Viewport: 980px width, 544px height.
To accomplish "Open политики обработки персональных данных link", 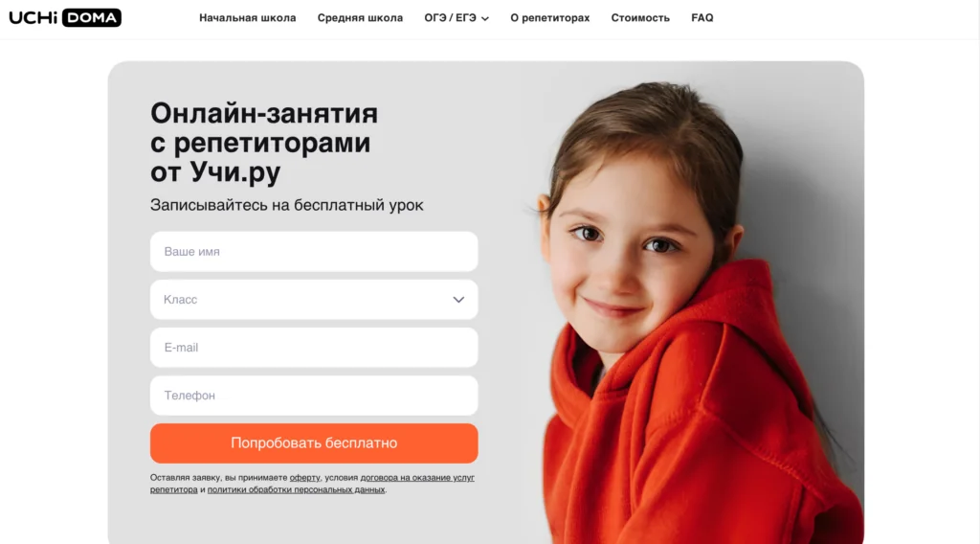I will point(297,489).
